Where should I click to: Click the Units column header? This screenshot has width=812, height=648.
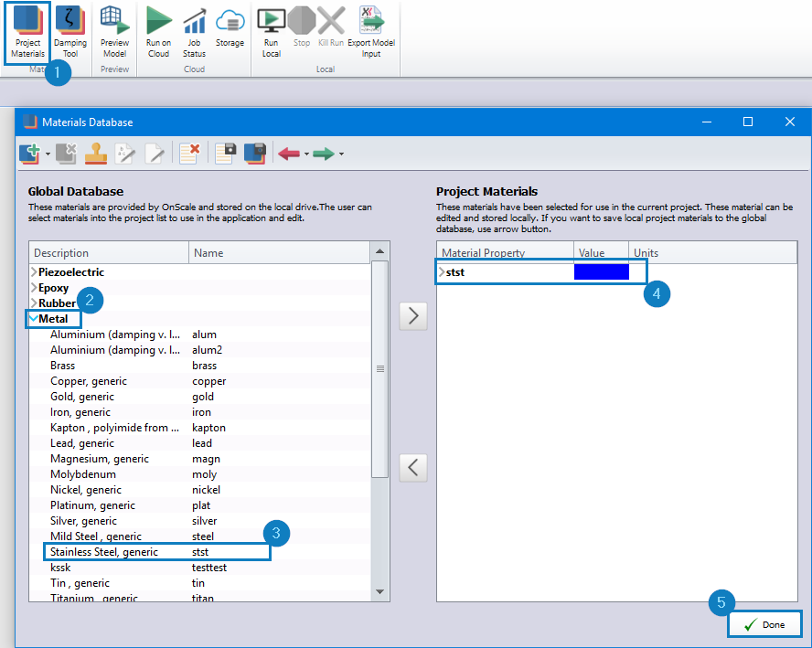712,252
